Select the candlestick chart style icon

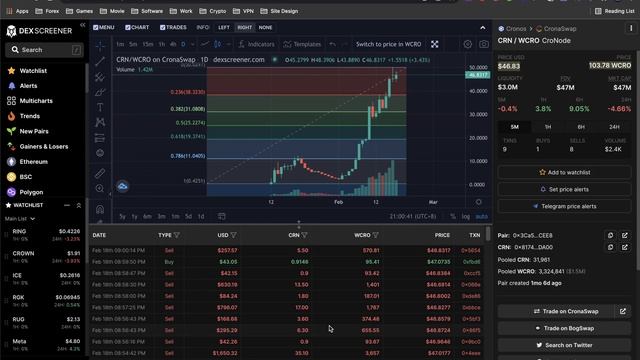click(218, 44)
